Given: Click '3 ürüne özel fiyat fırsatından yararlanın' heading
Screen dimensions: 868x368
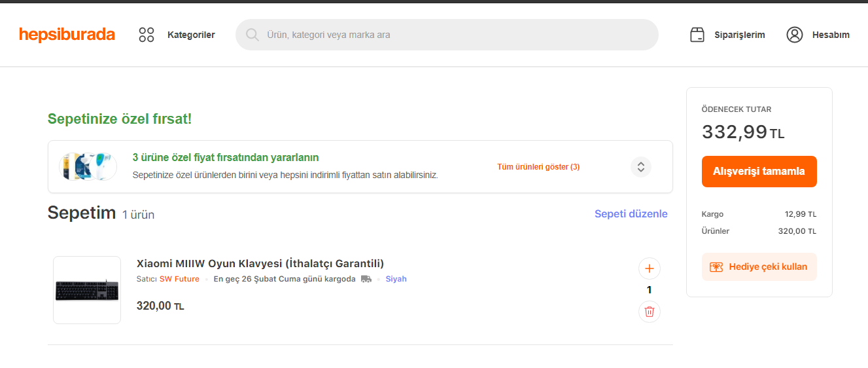Looking at the screenshot, I should 226,158.
